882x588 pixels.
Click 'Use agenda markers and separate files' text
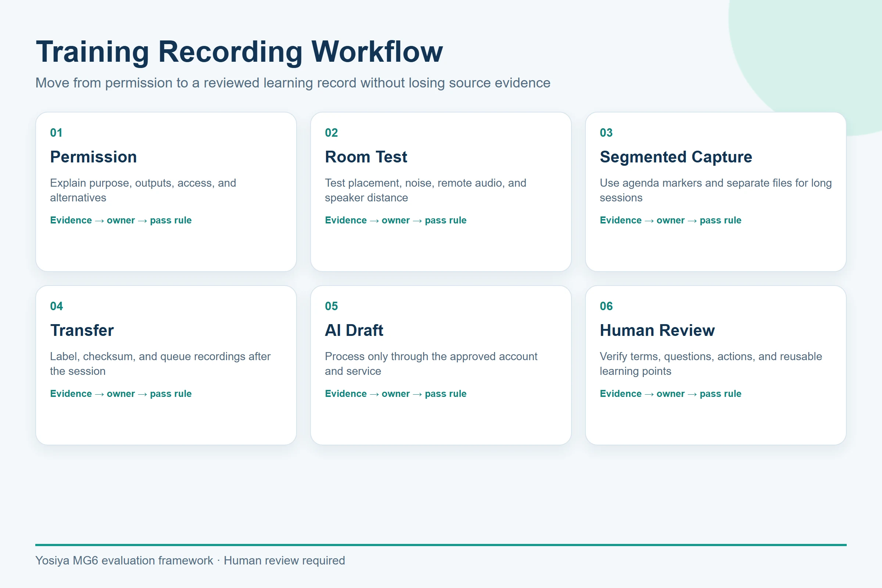coord(716,190)
